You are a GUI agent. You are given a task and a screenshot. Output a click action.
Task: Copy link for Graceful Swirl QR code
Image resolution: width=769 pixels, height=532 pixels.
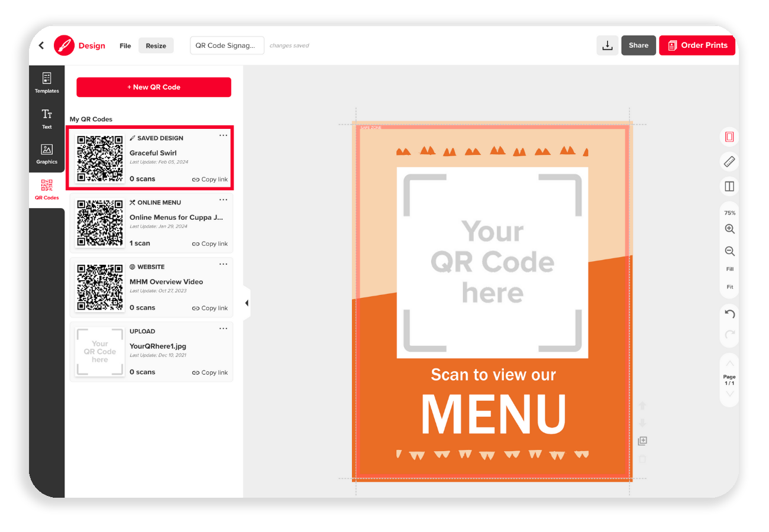click(x=210, y=180)
